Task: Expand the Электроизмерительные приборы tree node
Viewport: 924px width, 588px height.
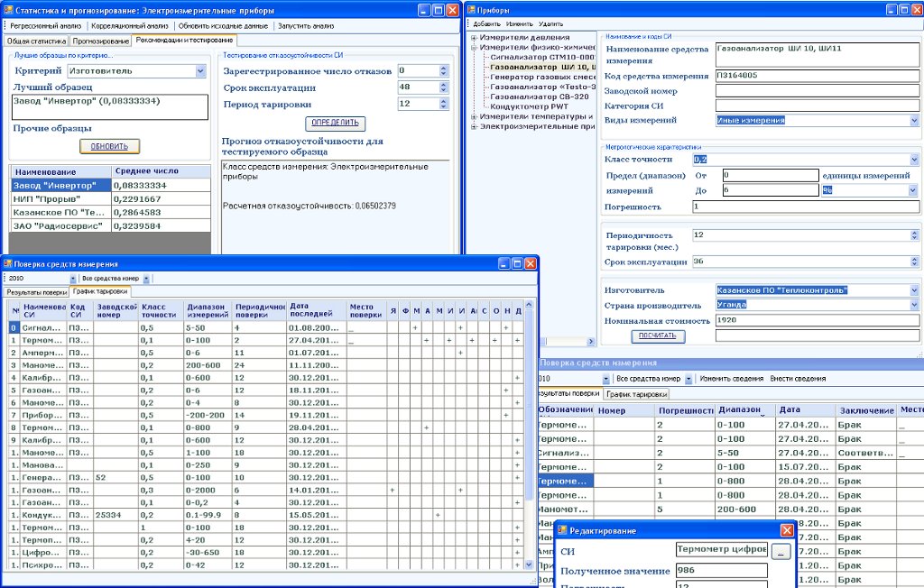Action: [x=474, y=125]
